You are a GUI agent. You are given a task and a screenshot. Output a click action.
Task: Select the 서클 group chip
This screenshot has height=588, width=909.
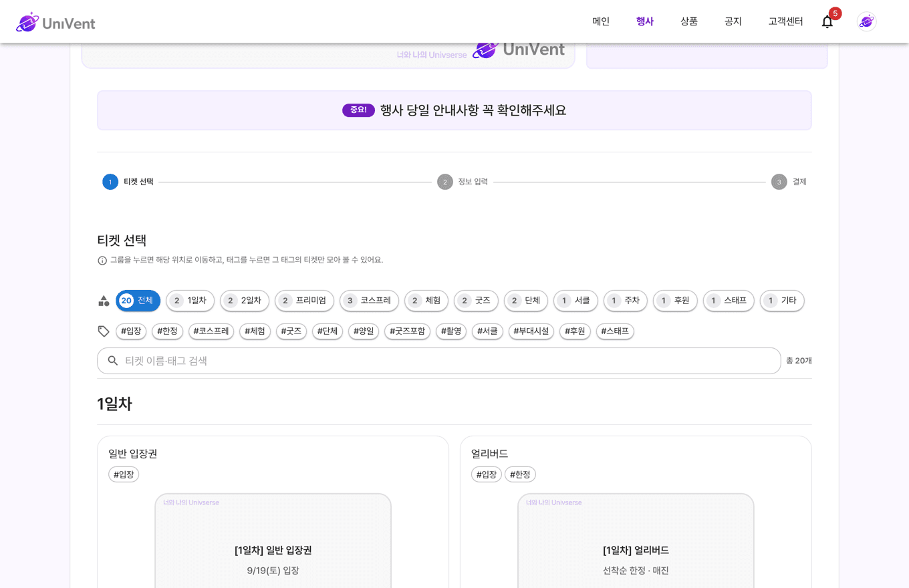point(575,301)
